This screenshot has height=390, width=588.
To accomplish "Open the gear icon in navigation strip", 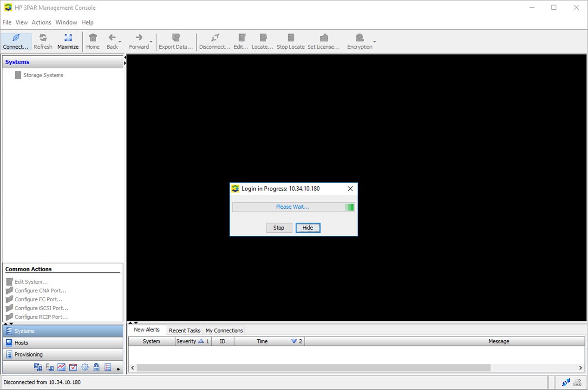I will (x=85, y=367).
